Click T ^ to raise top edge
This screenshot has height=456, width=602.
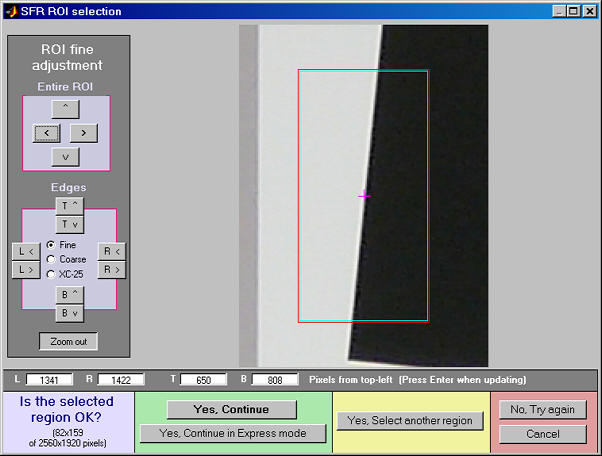pos(69,206)
